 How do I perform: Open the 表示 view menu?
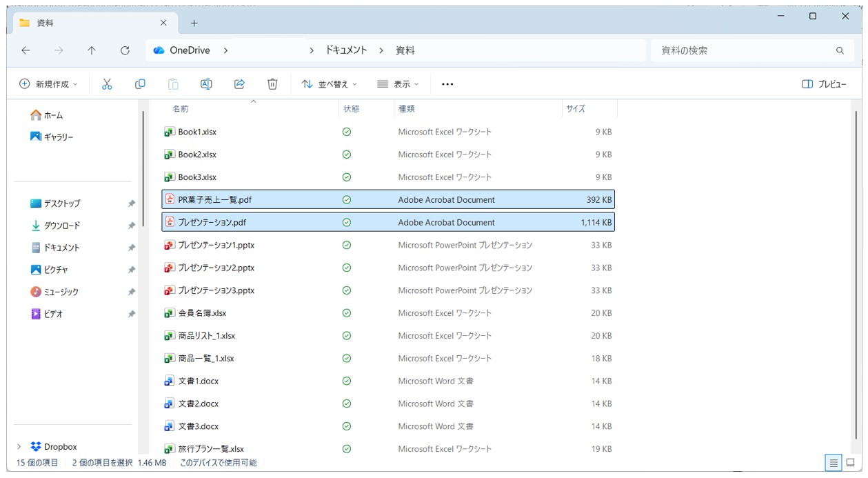(x=398, y=84)
